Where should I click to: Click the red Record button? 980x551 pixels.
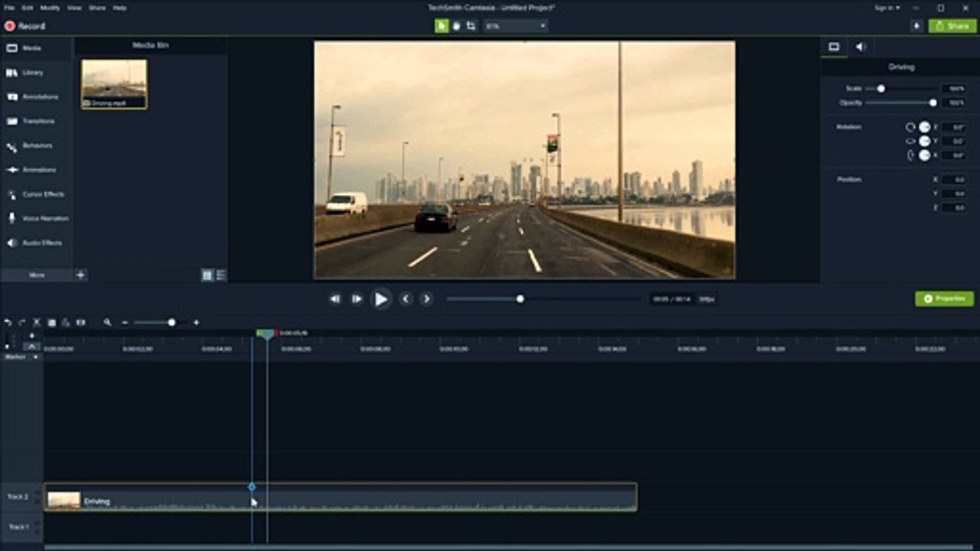(24, 26)
